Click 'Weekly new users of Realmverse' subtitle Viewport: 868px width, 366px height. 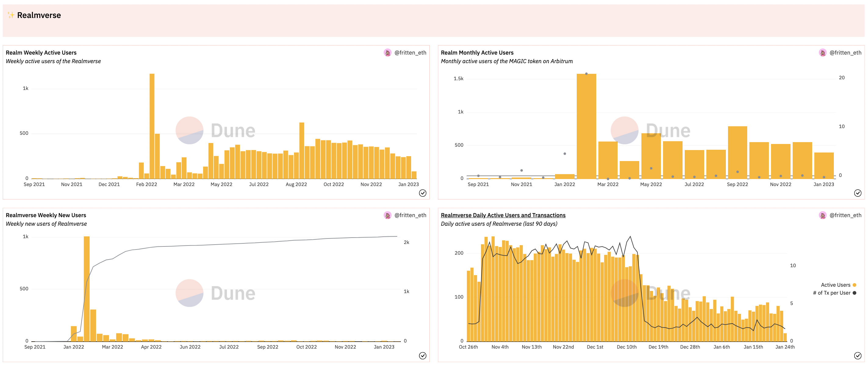[x=46, y=224]
